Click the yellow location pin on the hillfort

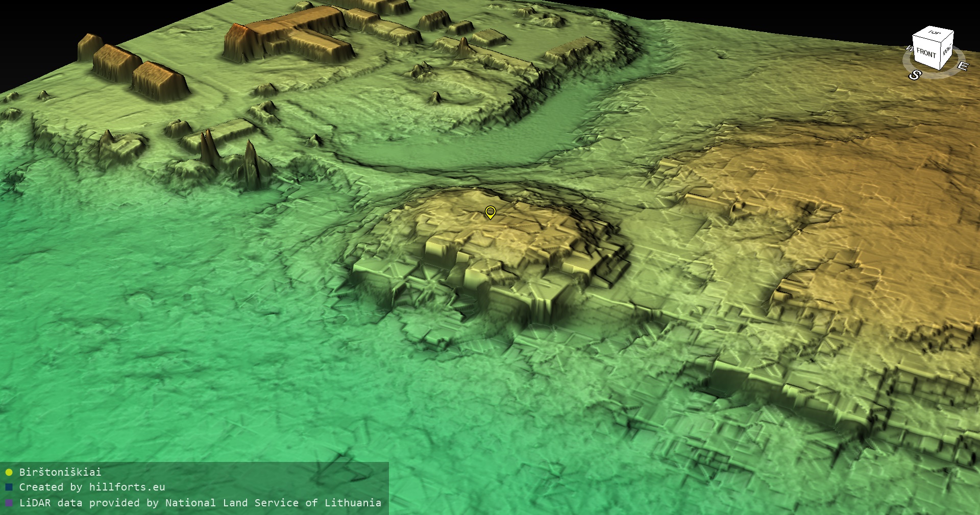click(x=490, y=212)
